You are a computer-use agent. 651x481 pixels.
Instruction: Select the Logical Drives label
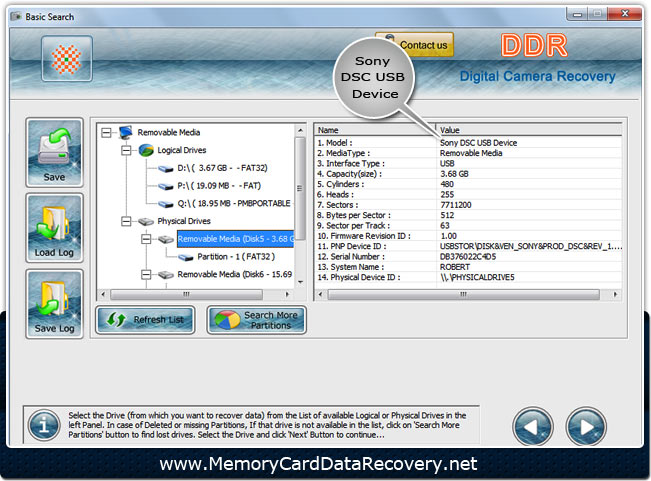pyautogui.click(x=181, y=150)
